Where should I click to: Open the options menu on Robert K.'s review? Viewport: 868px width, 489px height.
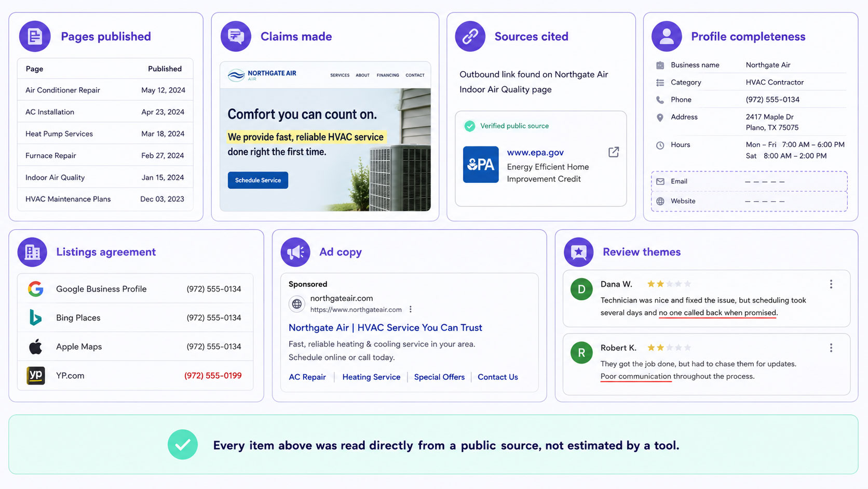coord(831,348)
